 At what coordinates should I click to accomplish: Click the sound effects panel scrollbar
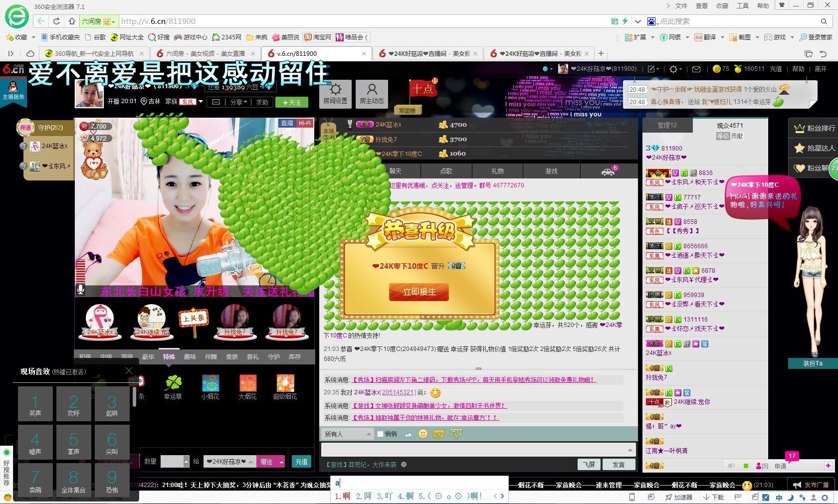tap(134, 396)
